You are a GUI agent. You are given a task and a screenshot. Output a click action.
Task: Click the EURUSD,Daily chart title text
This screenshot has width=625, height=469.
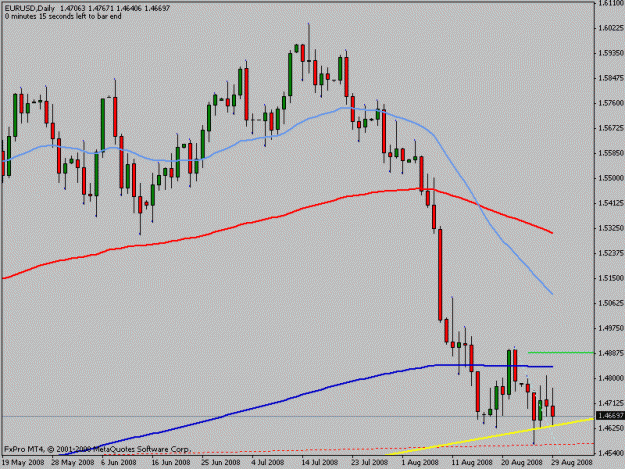(x=30, y=8)
